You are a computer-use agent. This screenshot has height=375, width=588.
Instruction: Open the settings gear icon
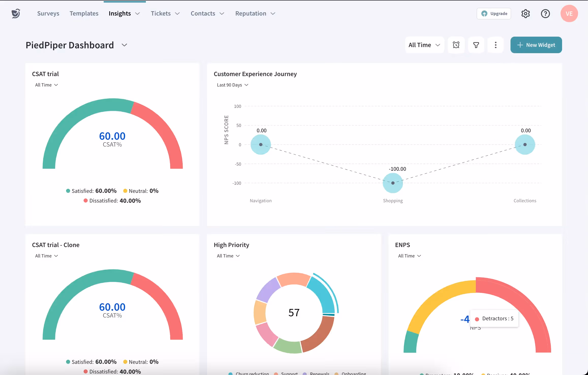(525, 13)
